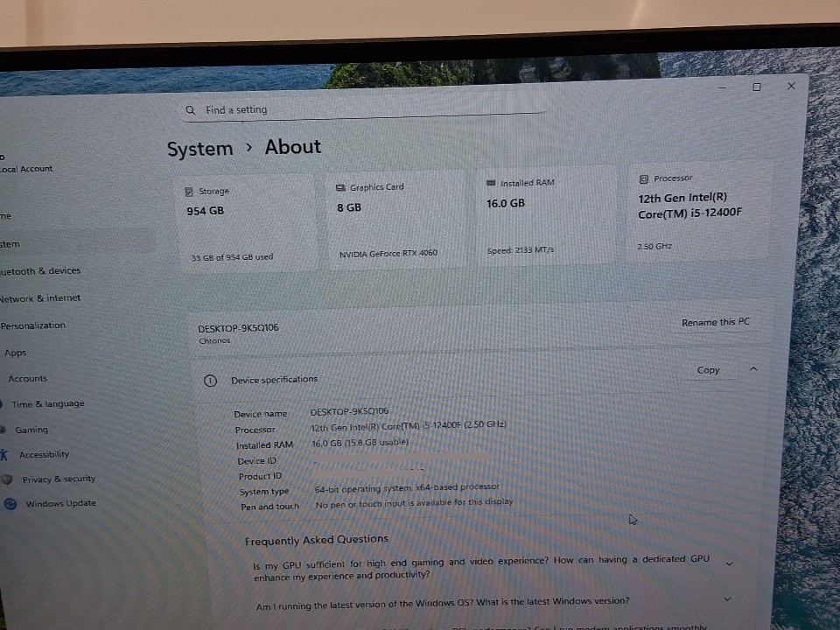Copy the device specifications
Viewport: 840px width, 630px height.
[708, 370]
